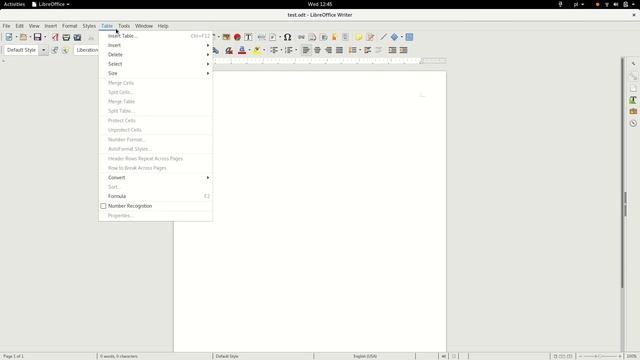Viewport: 640px width, 360px height.
Task: Align text right icon
Action: [x=328, y=50]
